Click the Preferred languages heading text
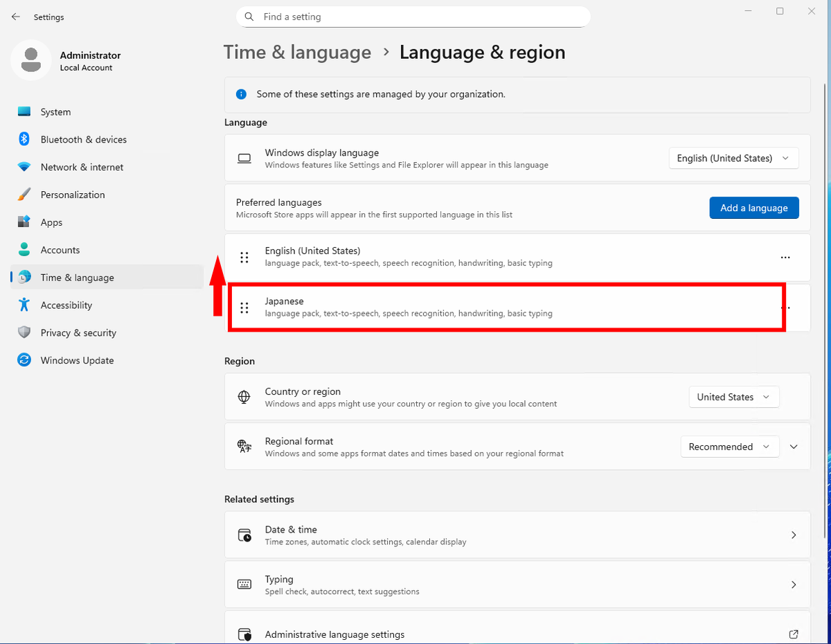The width and height of the screenshot is (831, 644). point(279,202)
